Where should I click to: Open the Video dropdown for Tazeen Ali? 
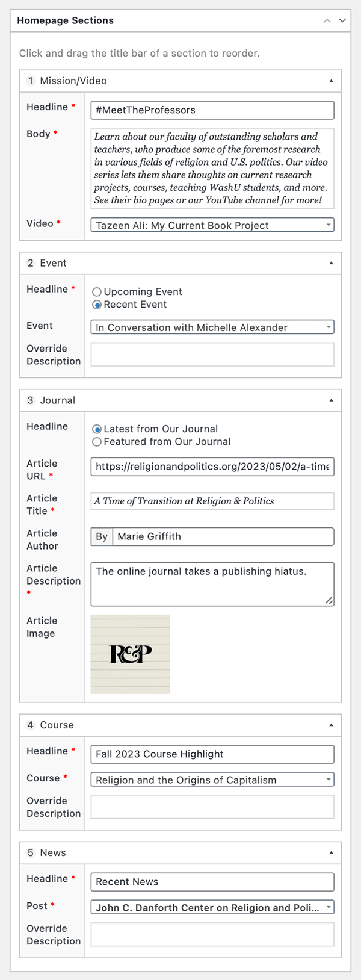click(212, 225)
